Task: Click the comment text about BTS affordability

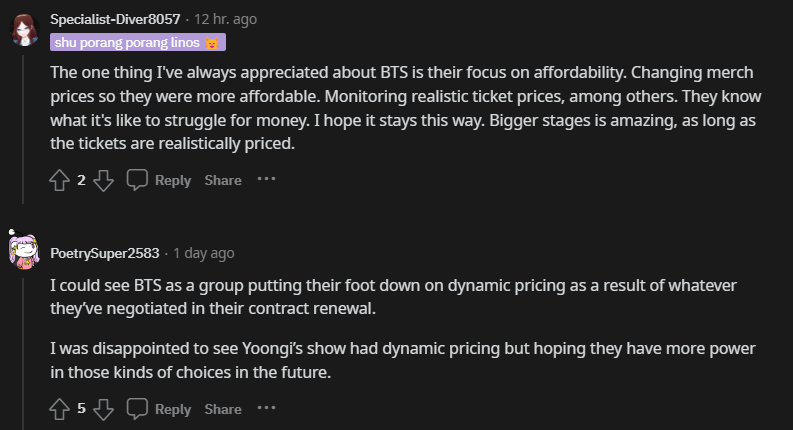Action: 400,109
